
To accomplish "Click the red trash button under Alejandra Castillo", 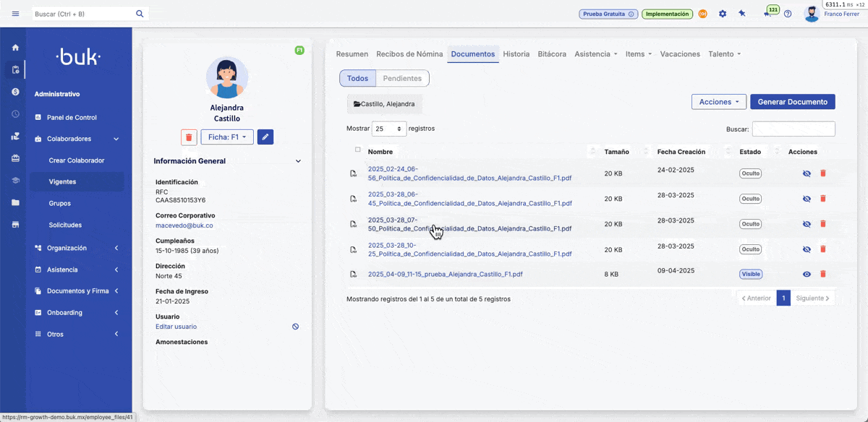I will (x=189, y=137).
